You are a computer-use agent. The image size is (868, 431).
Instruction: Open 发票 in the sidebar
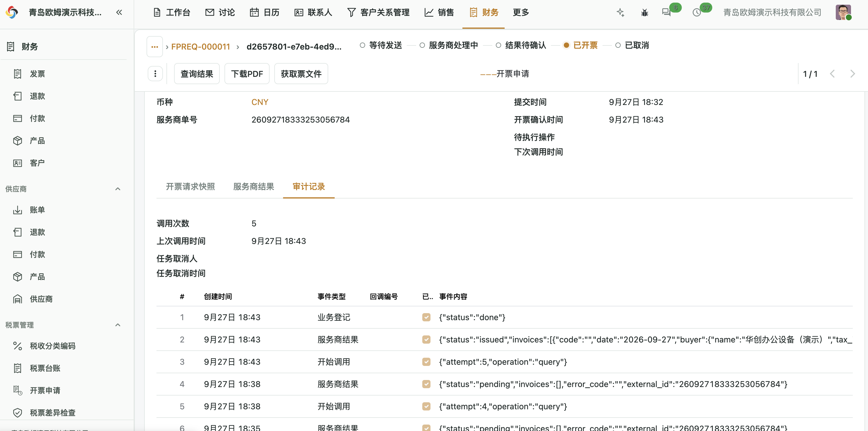coord(38,74)
